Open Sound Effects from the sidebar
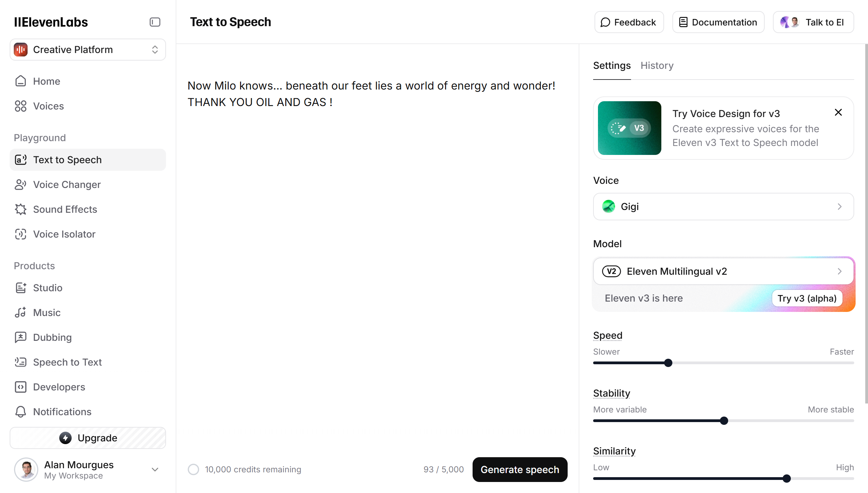The height and width of the screenshot is (493, 868). [x=21, y=209]
